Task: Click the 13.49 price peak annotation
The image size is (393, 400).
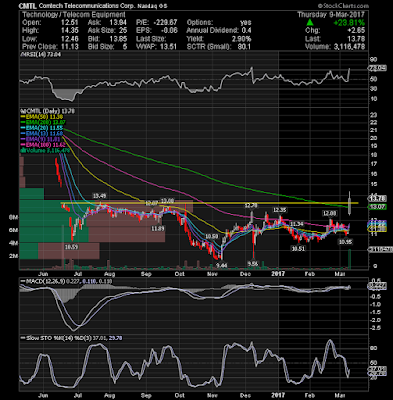Action: click(100, 196)
